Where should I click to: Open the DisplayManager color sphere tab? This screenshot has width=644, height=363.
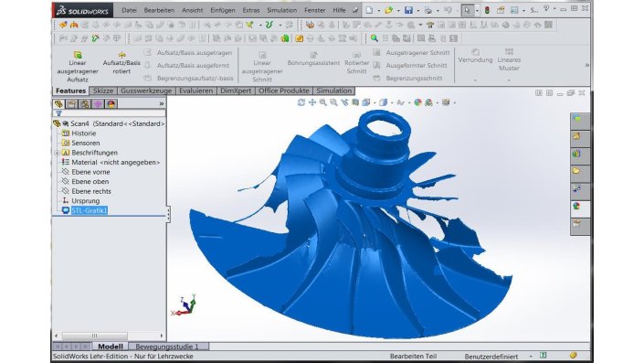[111, 104]
